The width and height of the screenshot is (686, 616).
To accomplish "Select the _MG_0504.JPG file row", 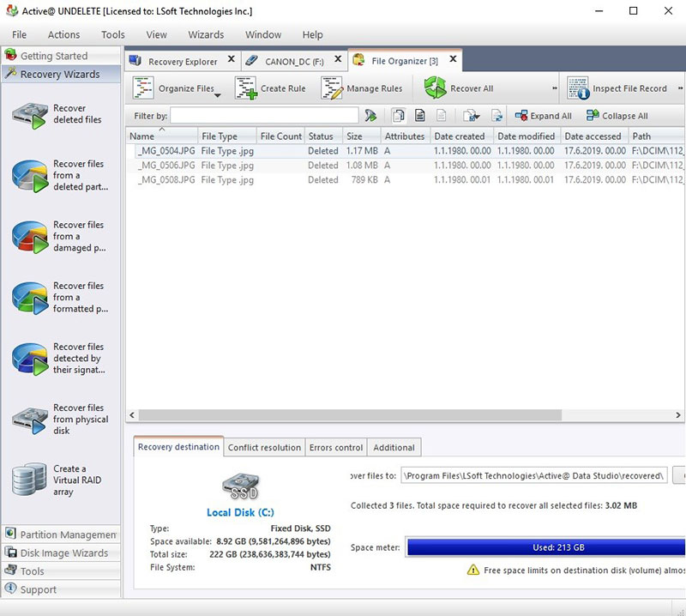I will tap(406, 151).
